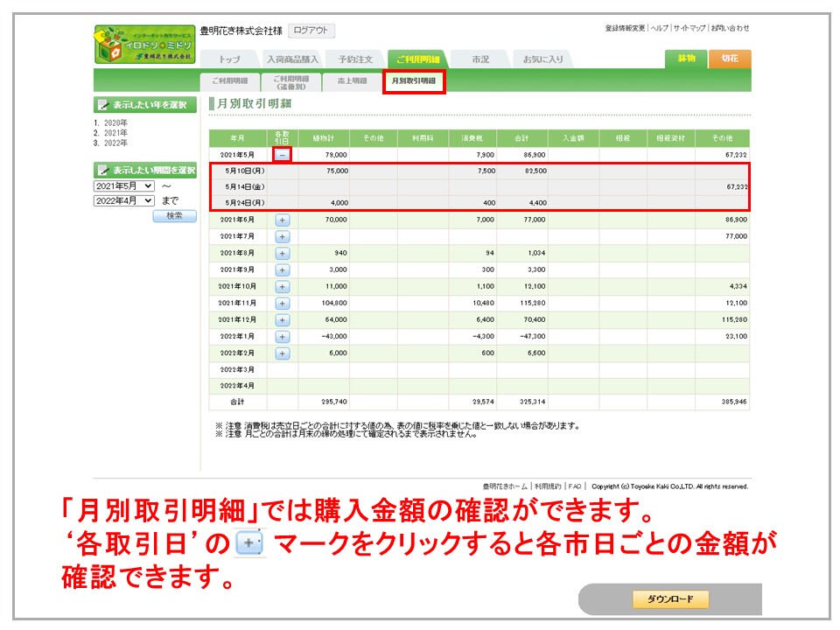
Task: Collapse the 2021年5月 row details
Action: pos(282,154)
